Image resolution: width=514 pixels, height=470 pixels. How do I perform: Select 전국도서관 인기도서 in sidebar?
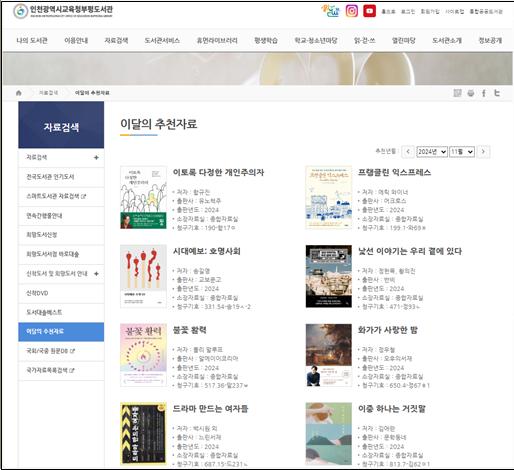pyautogui.click(x=61, y=177)
